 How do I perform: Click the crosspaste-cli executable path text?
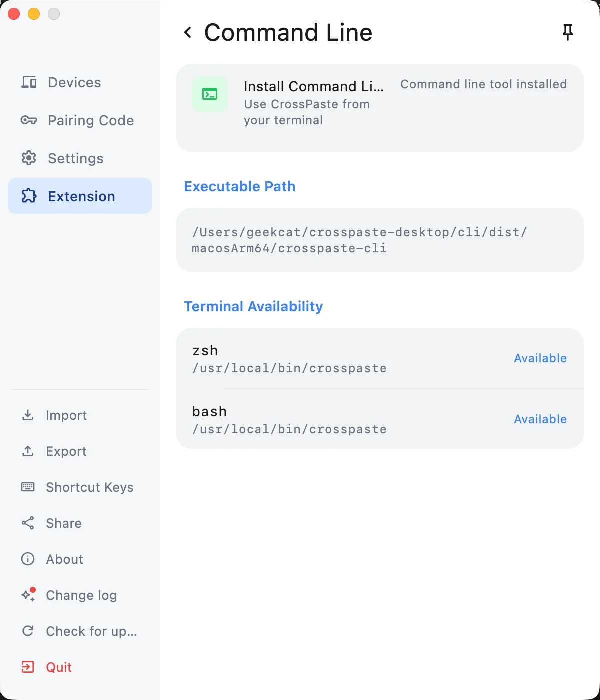pos(359,240)
